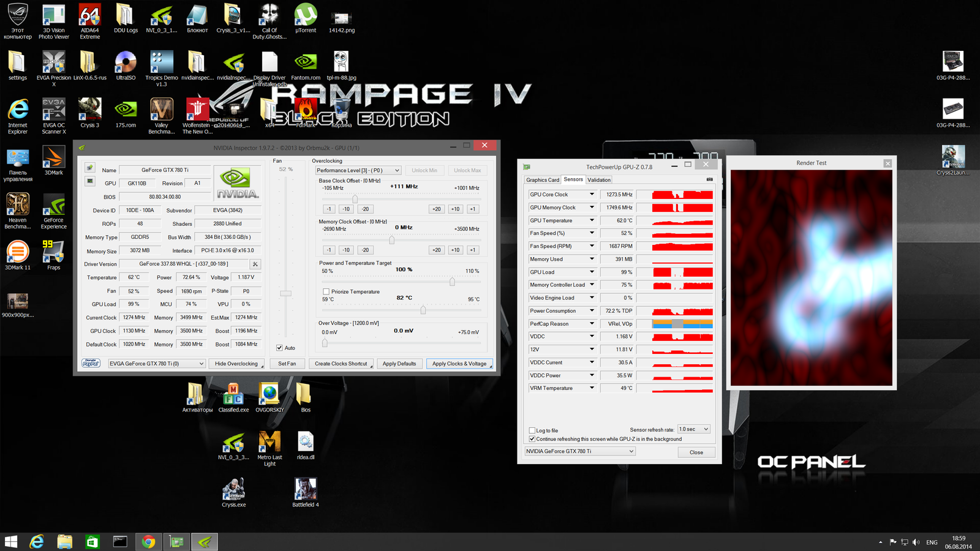Uncheck Continue refreshing in background option

[532, 439]
